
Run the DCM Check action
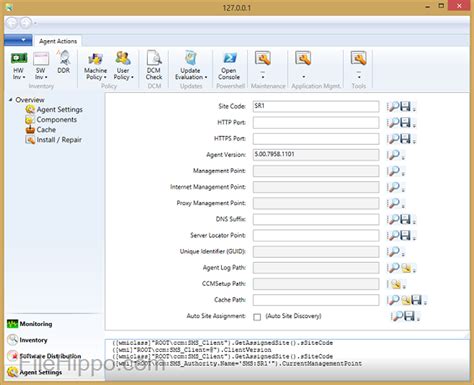[154, 65]
